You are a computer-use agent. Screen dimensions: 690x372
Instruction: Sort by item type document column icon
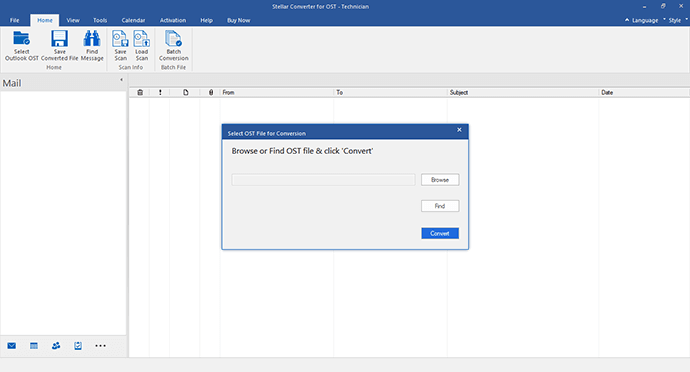(x=186, y=92)
